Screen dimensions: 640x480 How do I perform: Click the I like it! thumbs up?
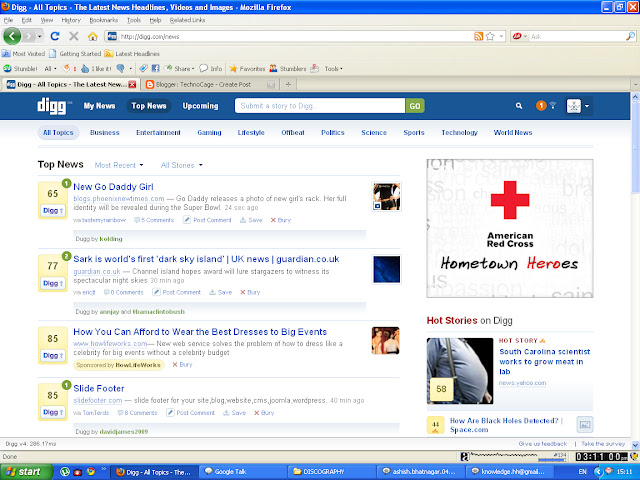pos(96,69)
